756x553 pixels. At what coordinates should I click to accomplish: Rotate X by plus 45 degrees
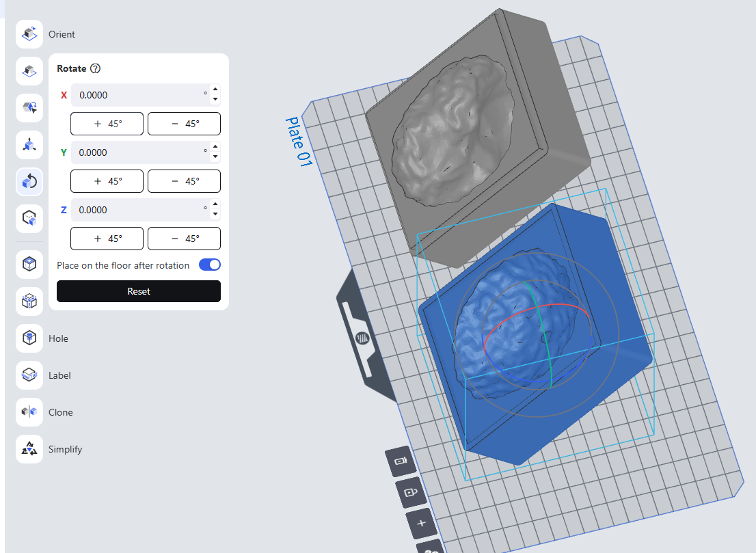tap(107, 124)
